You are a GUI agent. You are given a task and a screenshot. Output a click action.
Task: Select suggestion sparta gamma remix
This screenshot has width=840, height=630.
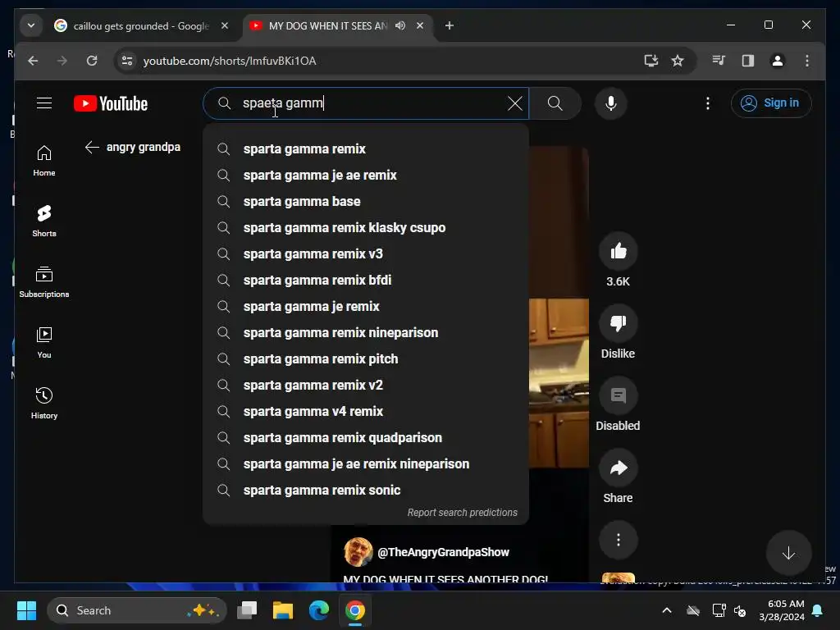coord(366,149)
